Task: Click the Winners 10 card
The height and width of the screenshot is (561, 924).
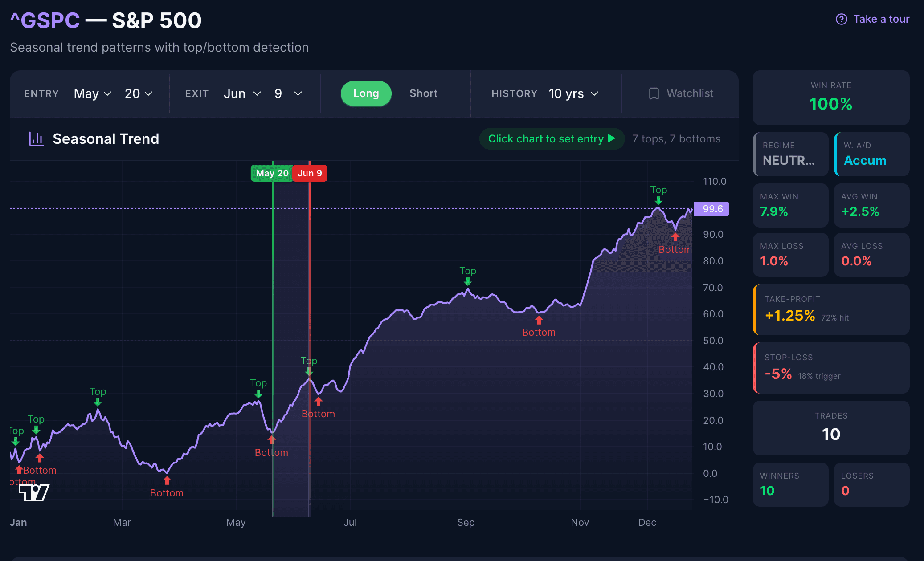Action: [x=791, y=484]
